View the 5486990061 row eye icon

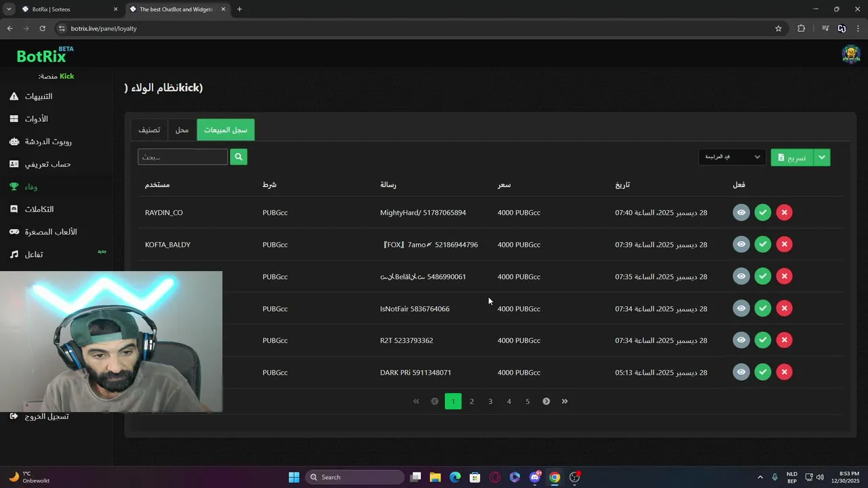(x=741, y=276)
